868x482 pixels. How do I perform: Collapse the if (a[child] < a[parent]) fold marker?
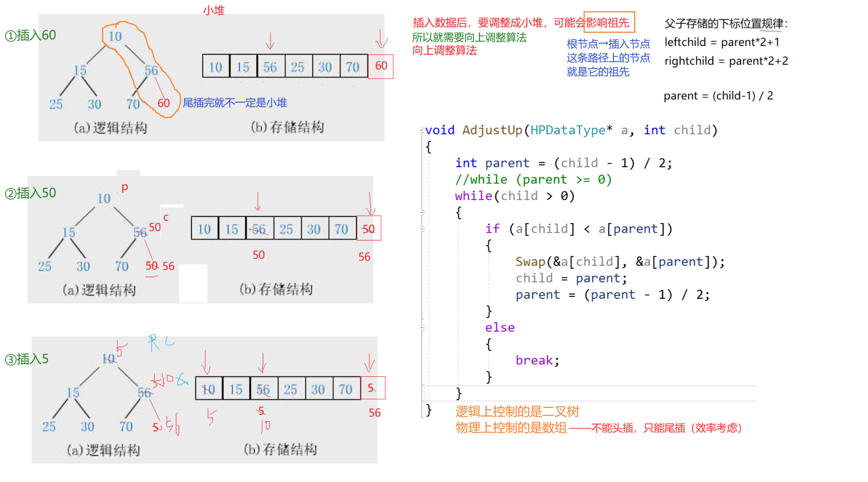pyautogui.click(x=422, y=229)
